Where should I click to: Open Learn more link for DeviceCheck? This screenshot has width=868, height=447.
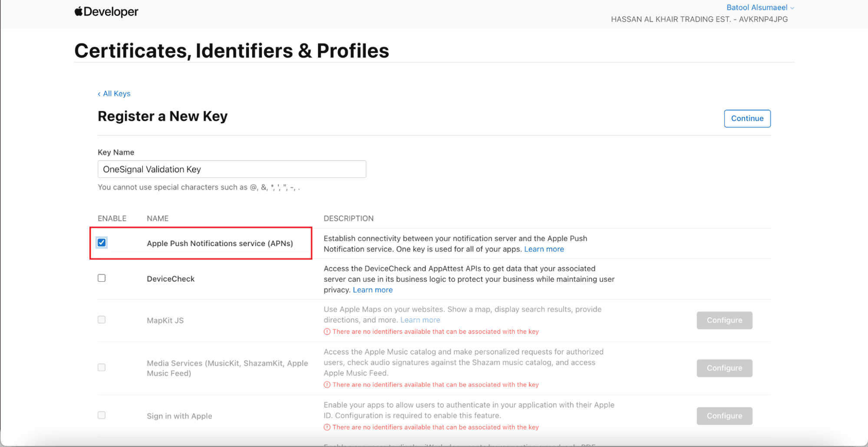pyautogui.click(x=373, y=290)
